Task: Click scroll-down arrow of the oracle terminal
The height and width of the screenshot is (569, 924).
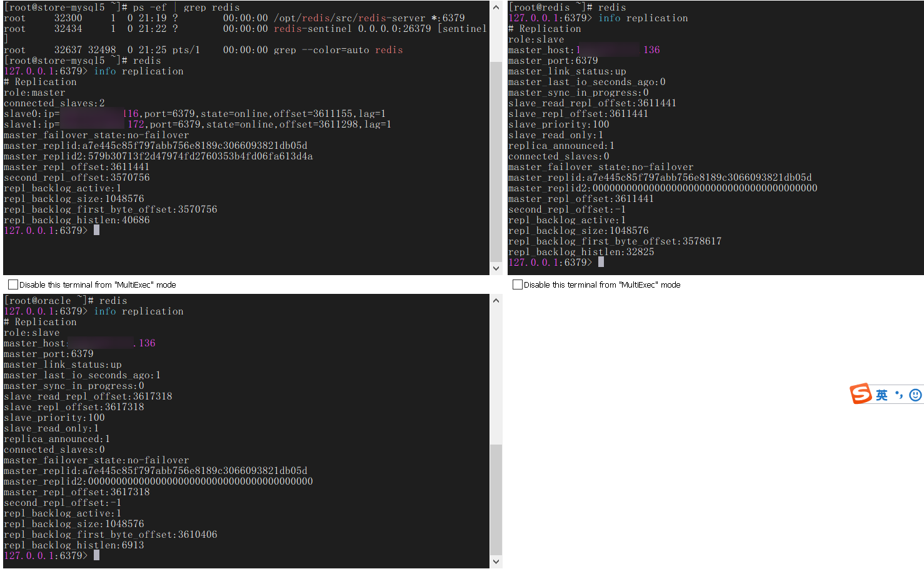Action: [496, 561]
